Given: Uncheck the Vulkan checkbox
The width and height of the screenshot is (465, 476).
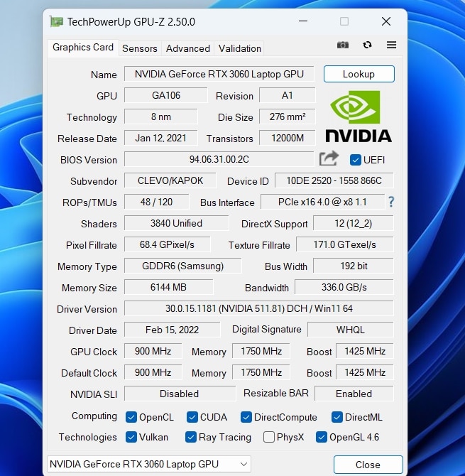Looking at the screenshot, I should 131,437.
